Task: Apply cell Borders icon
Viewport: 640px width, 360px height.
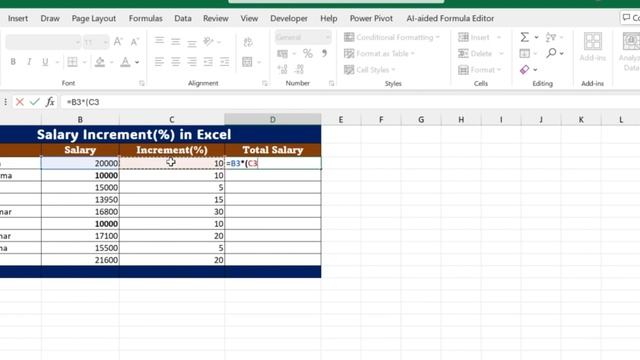Action: (72, 62)
